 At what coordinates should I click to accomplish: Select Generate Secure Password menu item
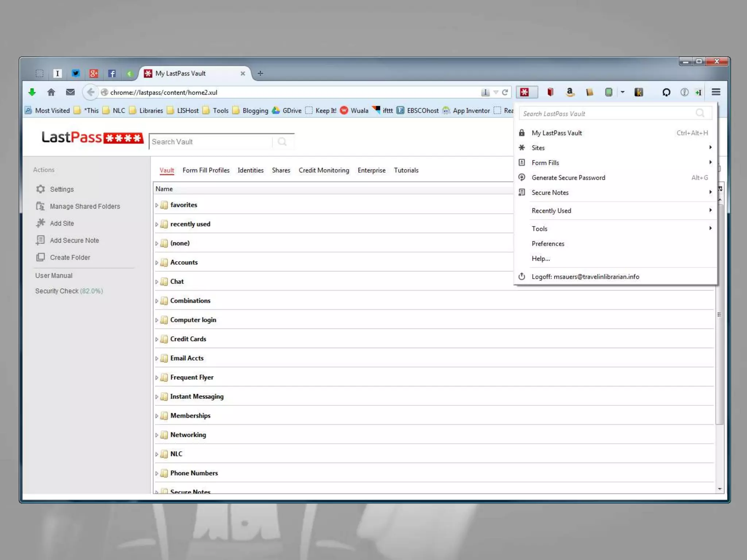(568, 178)
